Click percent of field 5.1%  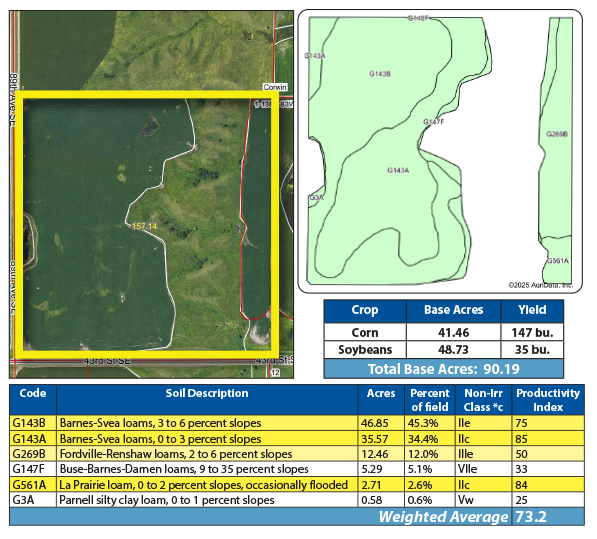pos(420,469)
